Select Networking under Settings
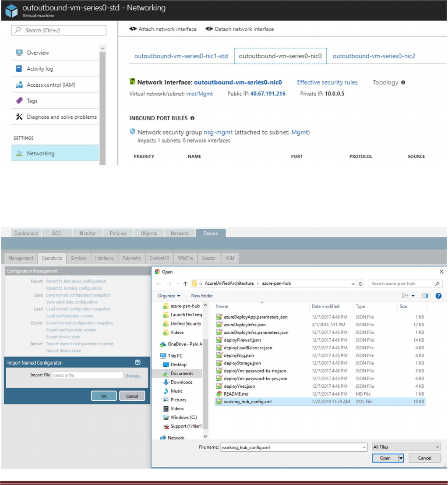 pyautogui.click(x=55, y=153)
